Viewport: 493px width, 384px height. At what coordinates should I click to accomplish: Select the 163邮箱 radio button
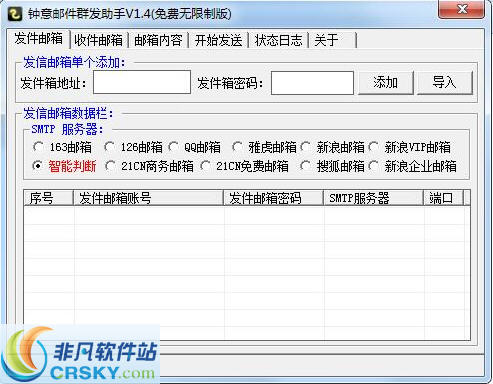pyautogui.click(x=62, y=147)
